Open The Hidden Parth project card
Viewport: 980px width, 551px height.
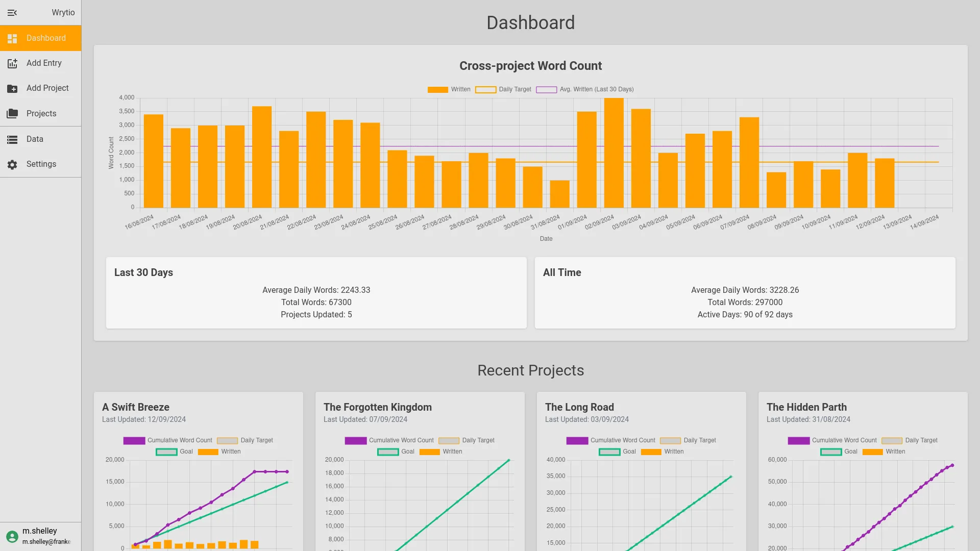(x=806, y=407)
